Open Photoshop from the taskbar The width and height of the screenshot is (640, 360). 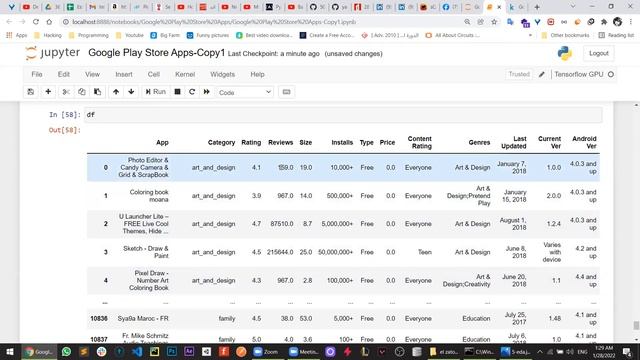coord(172,351)
